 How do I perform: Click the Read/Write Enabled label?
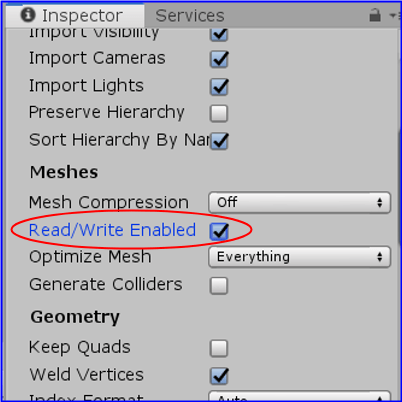click(x=112, y=230)
